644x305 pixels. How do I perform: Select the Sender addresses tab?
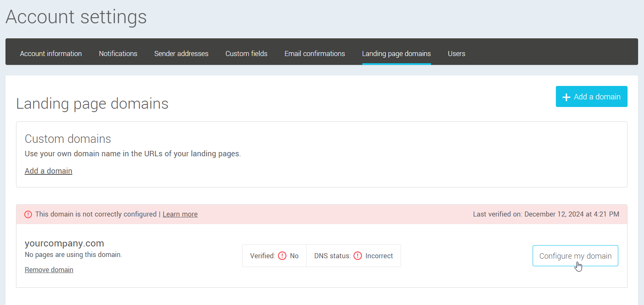pos(181,54)
